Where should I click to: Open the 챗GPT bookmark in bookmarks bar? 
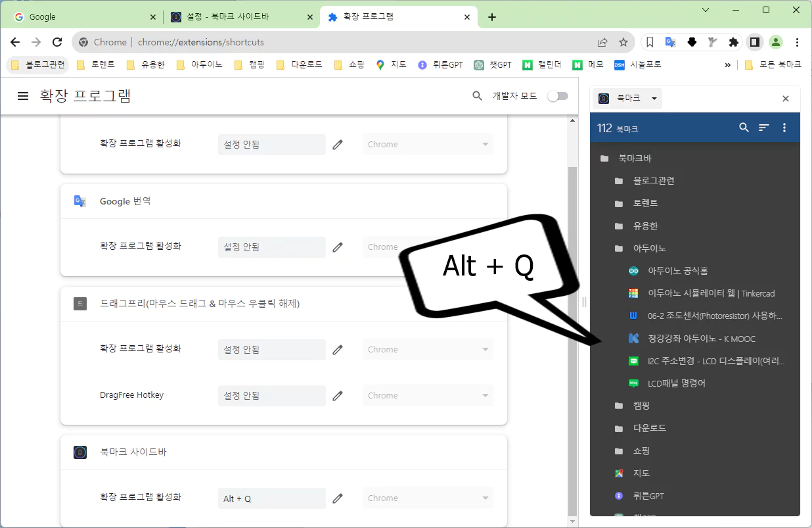[493, 64]
